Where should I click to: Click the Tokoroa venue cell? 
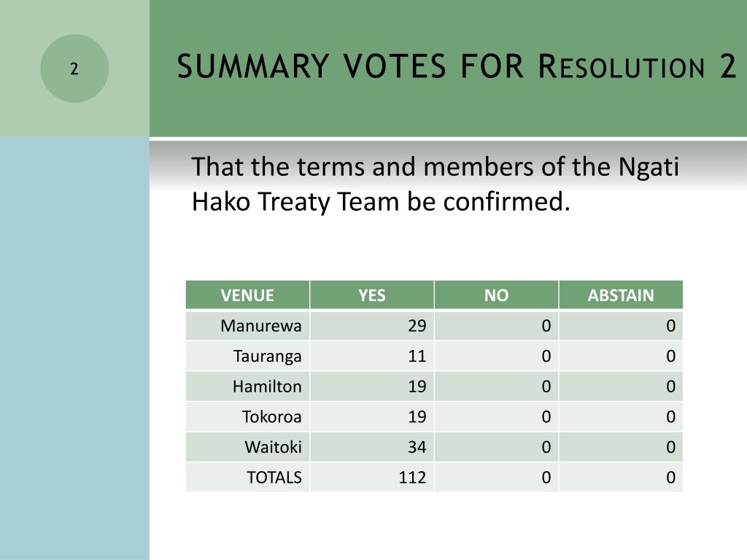point(248,416)
